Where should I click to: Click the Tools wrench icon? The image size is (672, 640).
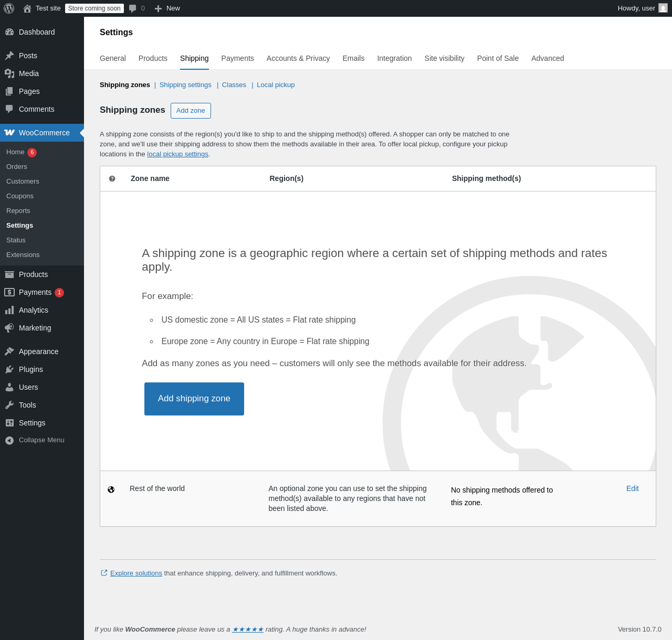(x=9, y=405)
